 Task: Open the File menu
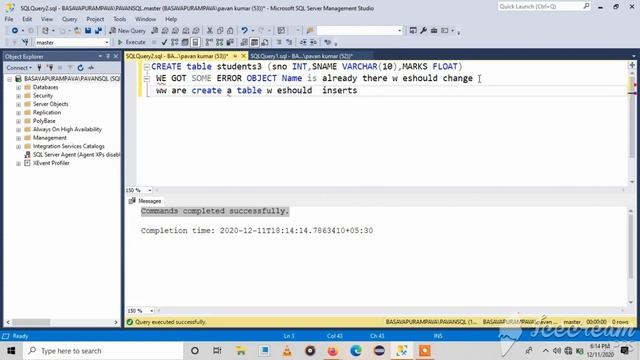tap(9, 19)
